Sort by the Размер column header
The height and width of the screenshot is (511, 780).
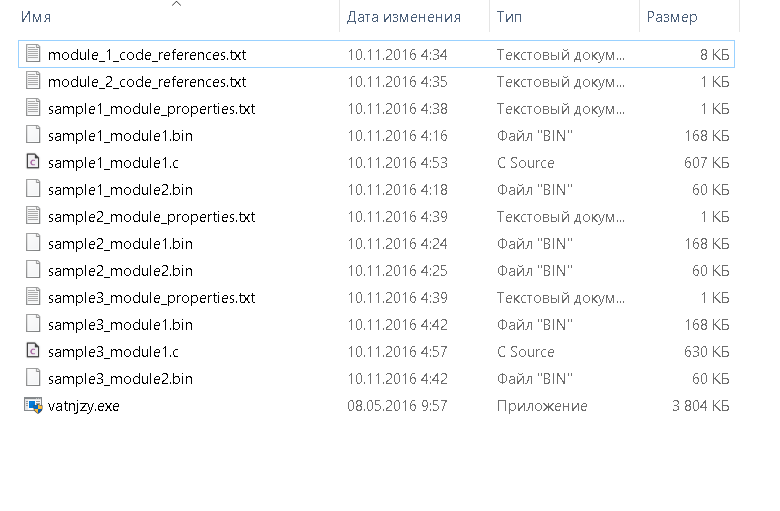coord(672,17)
